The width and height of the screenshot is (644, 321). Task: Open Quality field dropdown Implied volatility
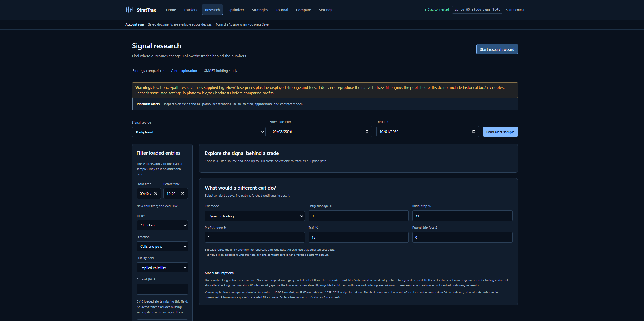click(162, 267)
